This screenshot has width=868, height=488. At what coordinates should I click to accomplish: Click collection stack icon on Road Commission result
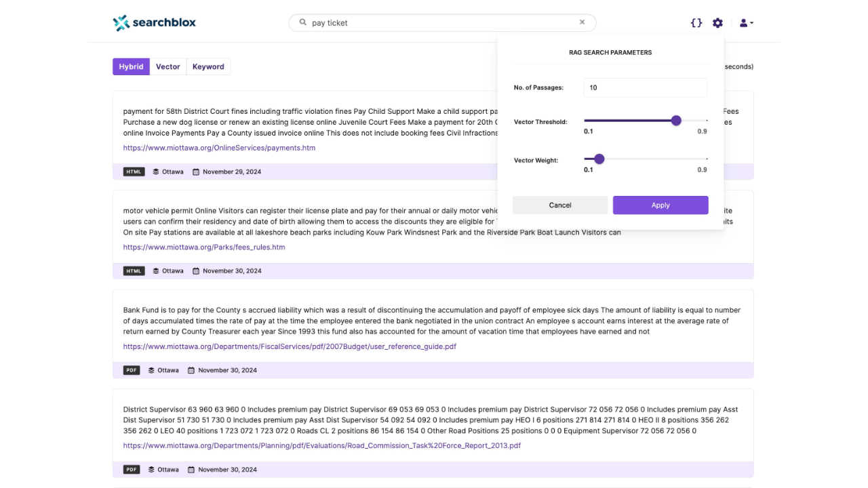(151, 470)
